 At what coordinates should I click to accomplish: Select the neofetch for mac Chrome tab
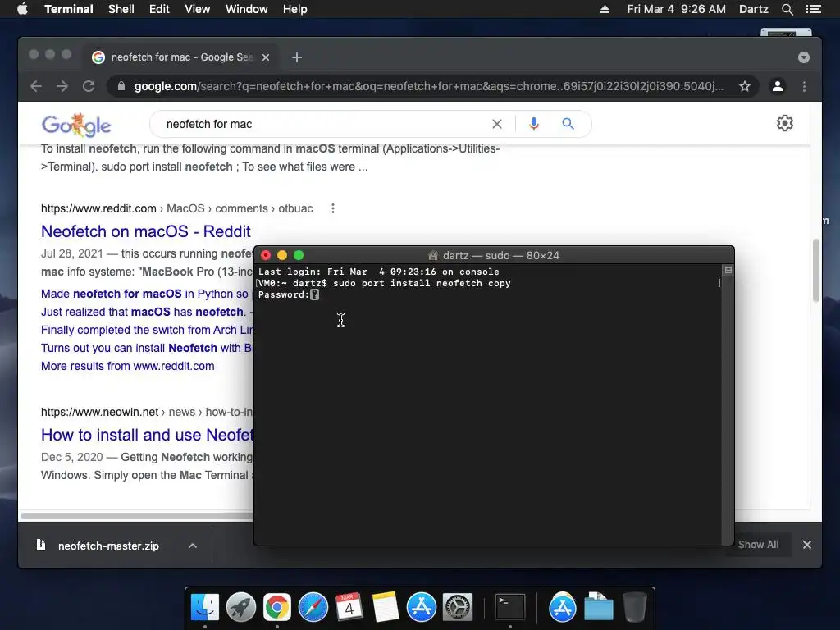pos(180,57)
